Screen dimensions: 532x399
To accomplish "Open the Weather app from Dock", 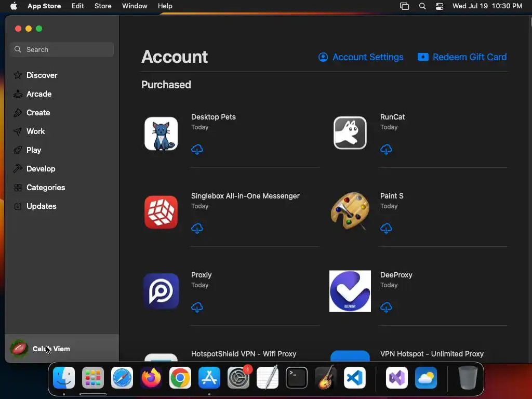I will (426, 378).
